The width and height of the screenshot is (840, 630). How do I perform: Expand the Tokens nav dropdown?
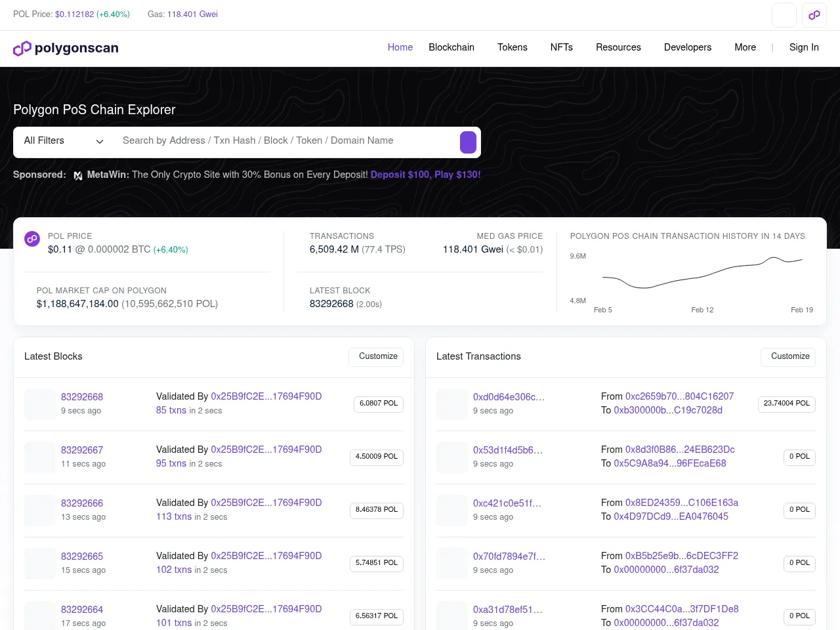pyautogui.click(x=512, y=47)
